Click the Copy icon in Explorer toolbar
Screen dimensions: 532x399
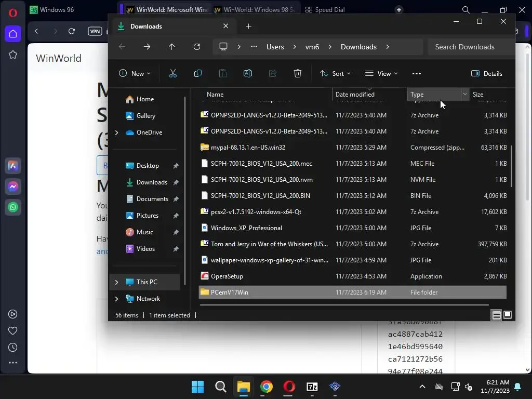pyautogui.click(x=198, y=73)
